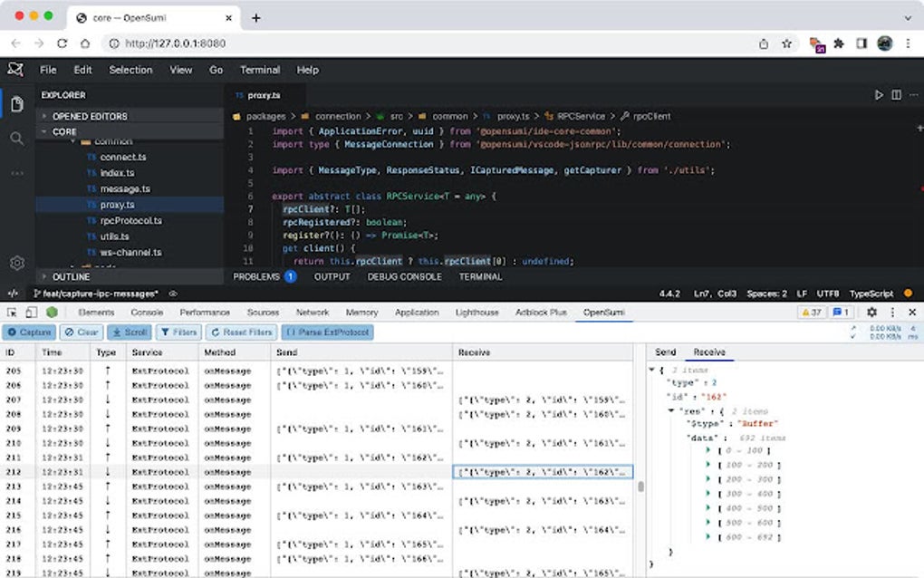The width and height of the screenshot is (924, 578).
Task: Expand the 0 – 100 data range
Action: pos(709,450)
